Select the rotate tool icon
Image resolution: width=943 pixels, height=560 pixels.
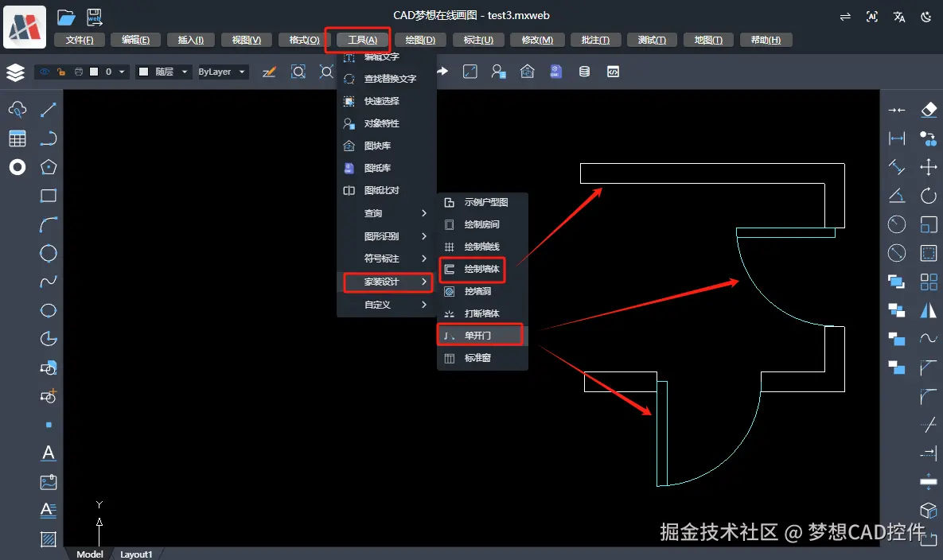pos(929,195)
